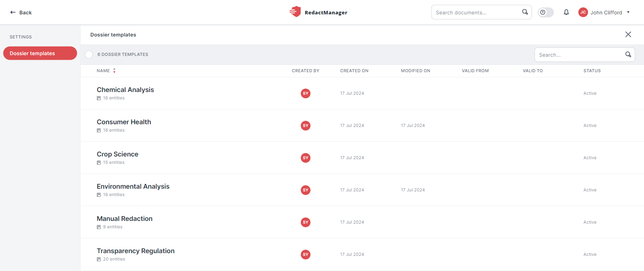
Task: Click created date in Crop Science row
Action: [x=352, y=158]
